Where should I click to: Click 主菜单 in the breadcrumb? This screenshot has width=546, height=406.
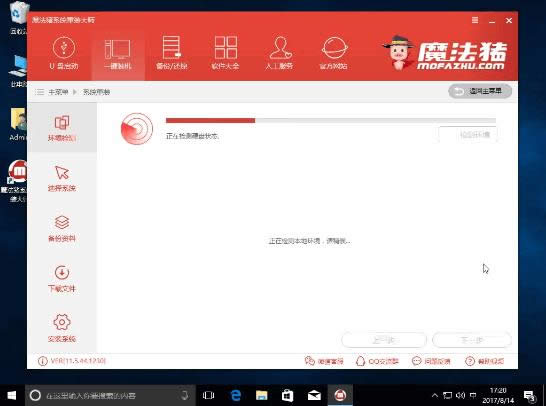[58, 92]
